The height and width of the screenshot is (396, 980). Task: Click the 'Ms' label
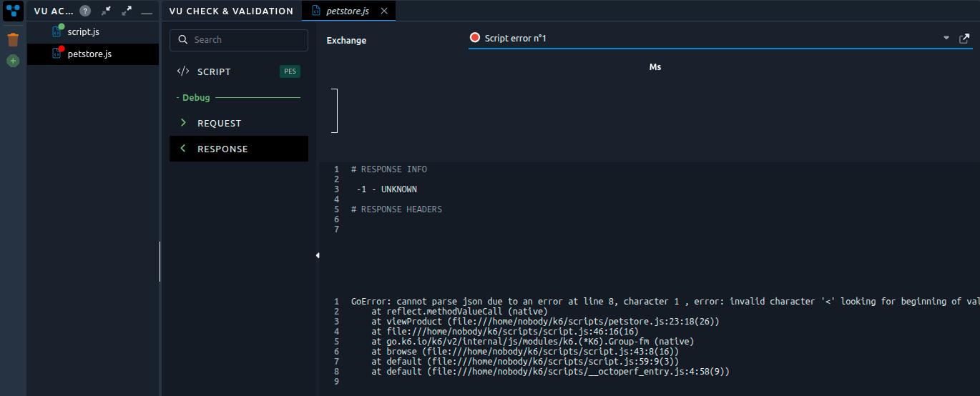[655, 67]
